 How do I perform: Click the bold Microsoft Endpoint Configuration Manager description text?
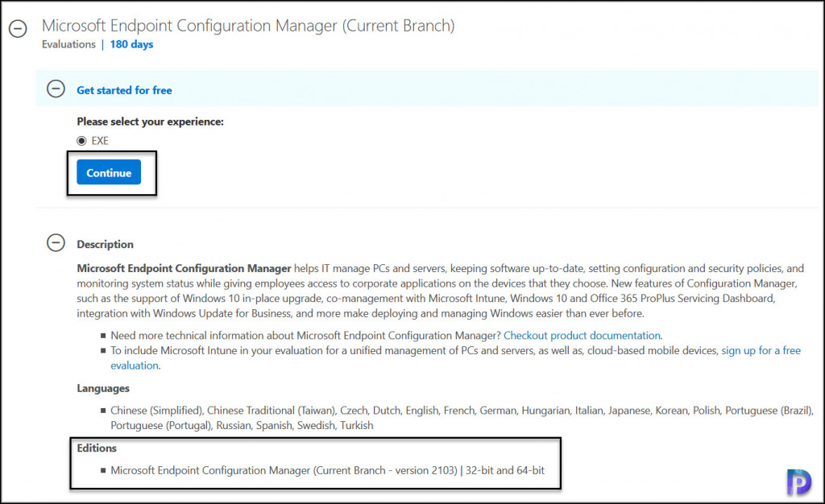click(184, 269)
